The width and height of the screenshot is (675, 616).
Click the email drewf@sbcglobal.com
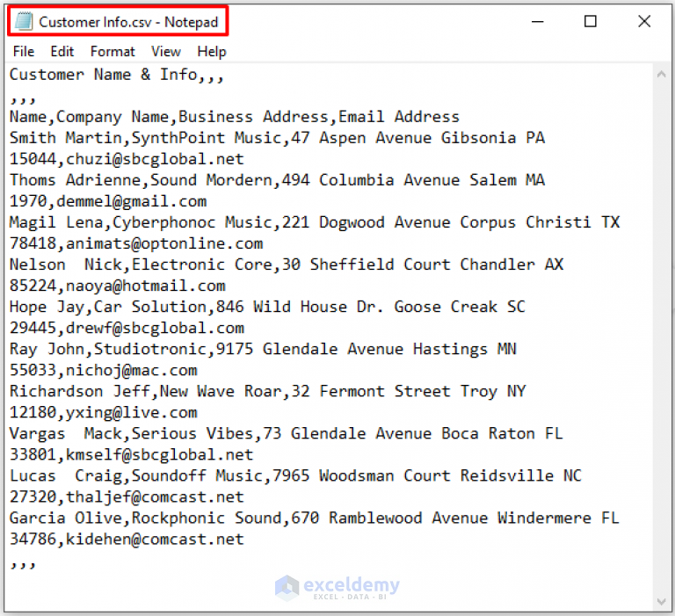[x=155, y=328]
